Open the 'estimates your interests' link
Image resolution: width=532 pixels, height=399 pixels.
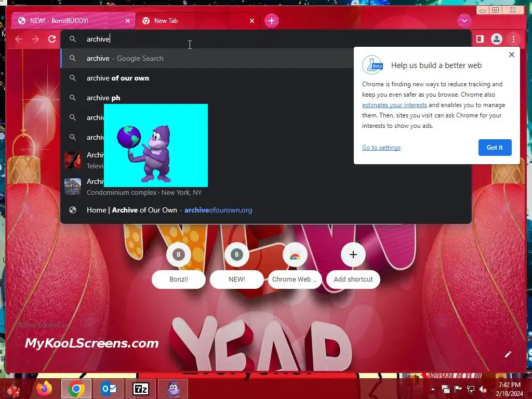click(394, 105)
